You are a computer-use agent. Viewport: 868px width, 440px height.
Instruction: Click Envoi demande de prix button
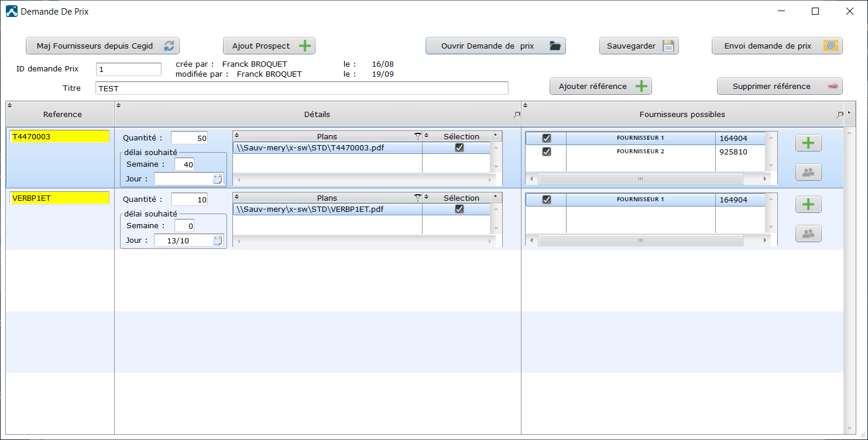777,46
